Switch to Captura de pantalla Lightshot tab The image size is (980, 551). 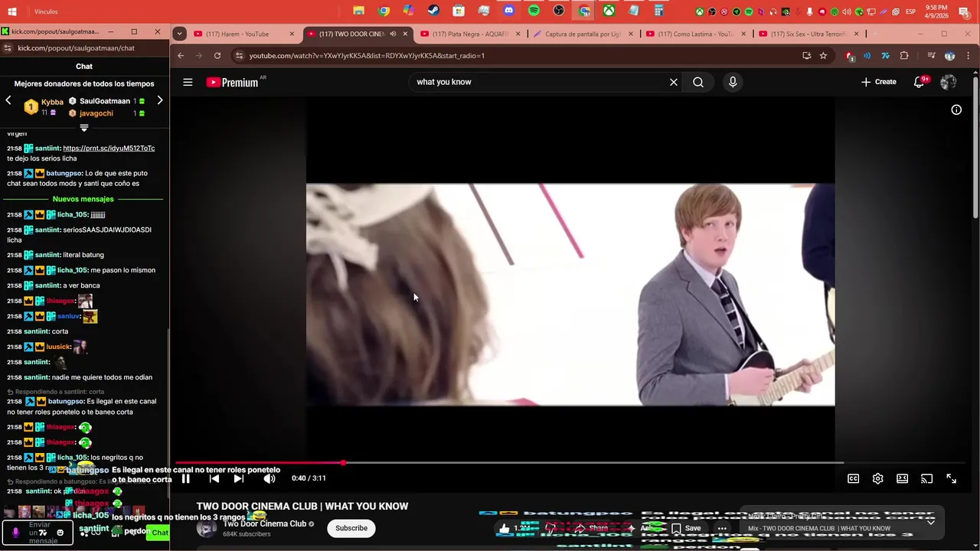pos(583,34)
